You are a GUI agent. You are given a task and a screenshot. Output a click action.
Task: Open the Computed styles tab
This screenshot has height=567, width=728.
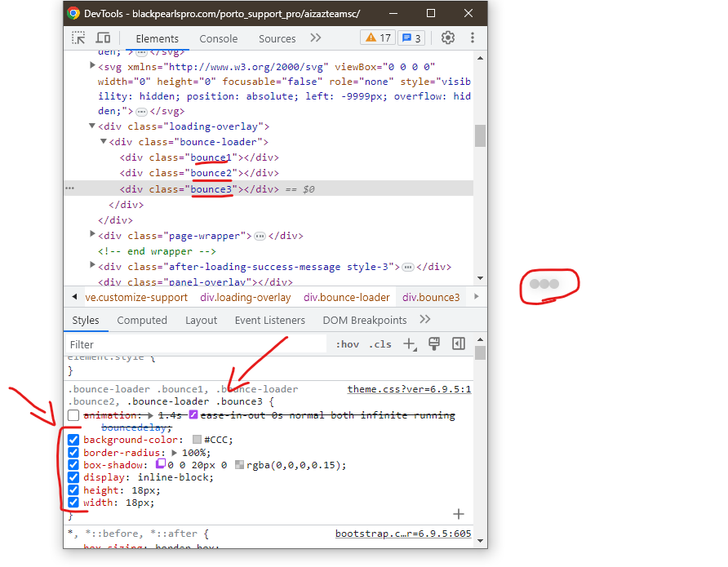142,320
